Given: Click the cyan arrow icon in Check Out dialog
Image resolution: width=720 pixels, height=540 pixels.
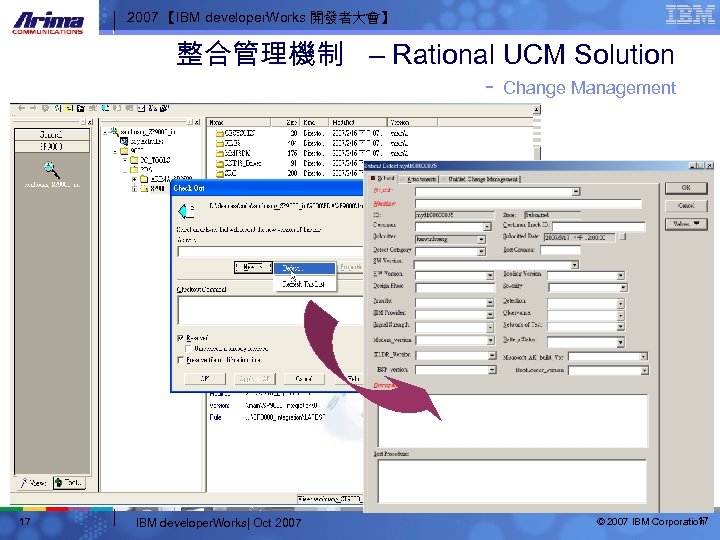Looking at the screenshot, I should tap(186, 211).
